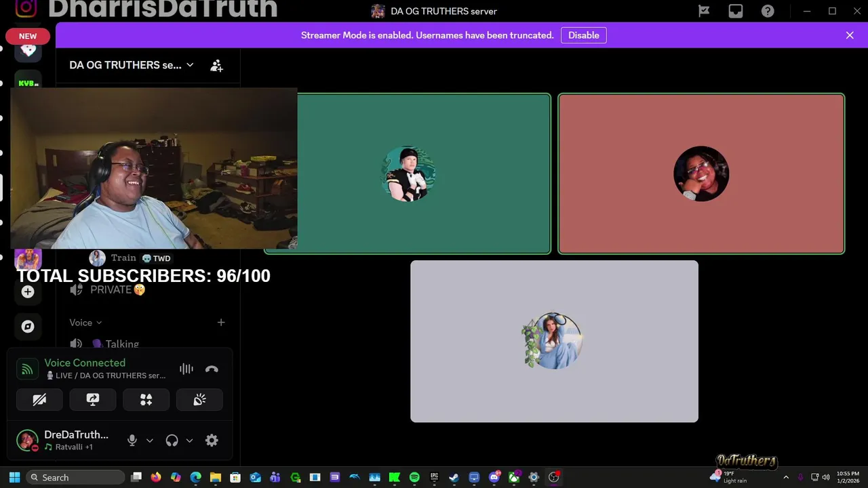This screenshot has height=488, width=868.
Task: Select the gray background voice participant tile
Action: (x=554, y=341)
